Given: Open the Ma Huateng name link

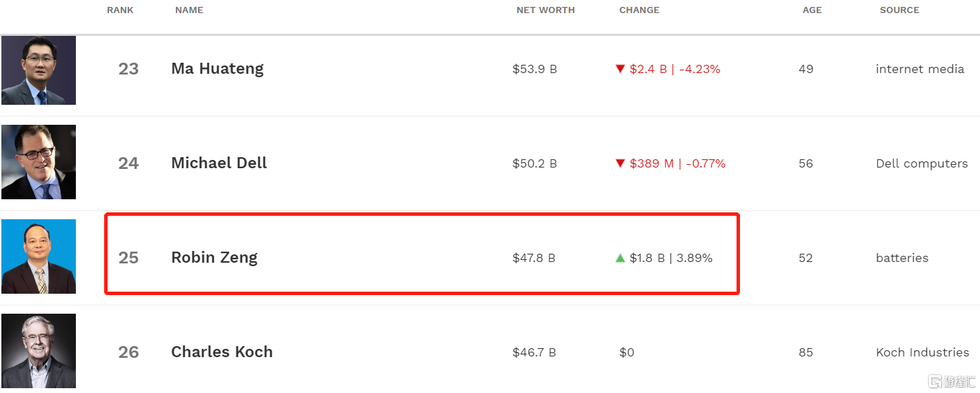Looking at the screenshot, I should tap(217, 69).
